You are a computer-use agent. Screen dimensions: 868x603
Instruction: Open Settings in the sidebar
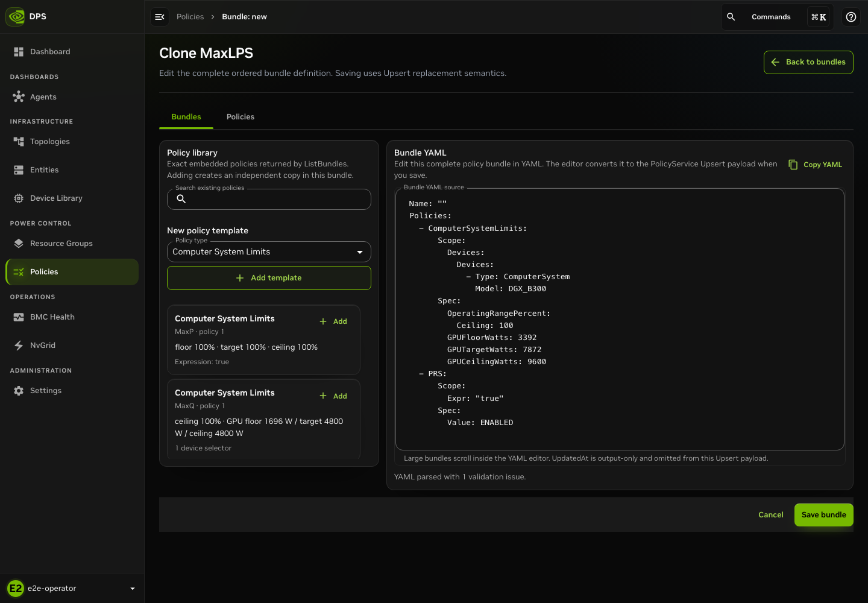pyautogui.click(x=72, y=391)
